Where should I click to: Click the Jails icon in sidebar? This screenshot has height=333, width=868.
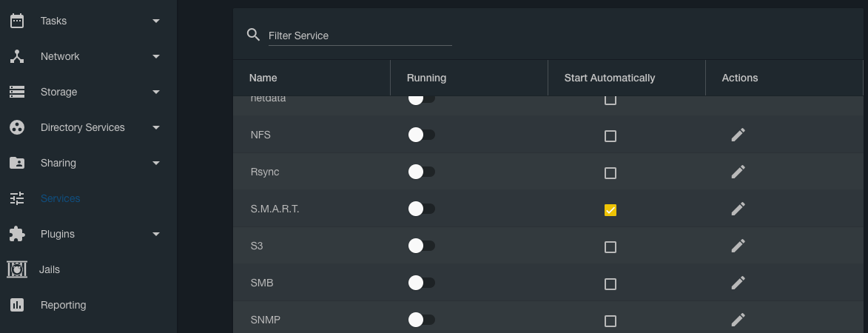17,269
